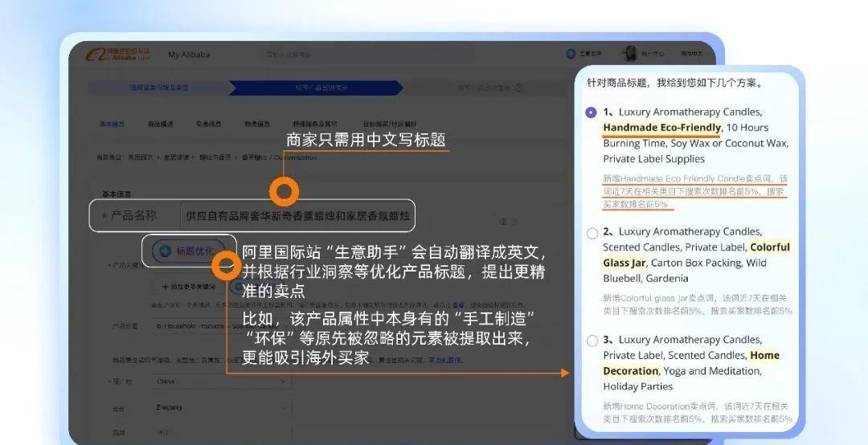Switch to the 基本信息 tab
The image size is (868, 445).
(112, 124)
